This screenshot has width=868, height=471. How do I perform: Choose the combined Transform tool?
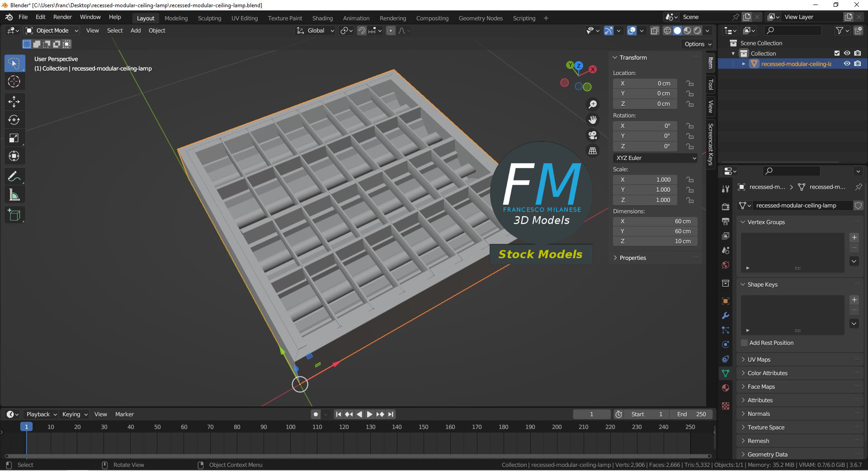point(14,156)
